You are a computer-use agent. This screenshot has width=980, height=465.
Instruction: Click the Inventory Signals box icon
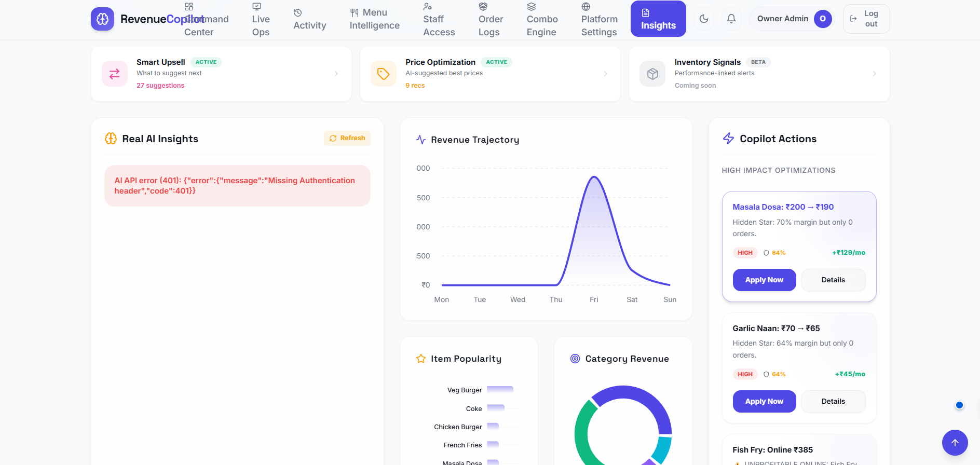(652, 74)
